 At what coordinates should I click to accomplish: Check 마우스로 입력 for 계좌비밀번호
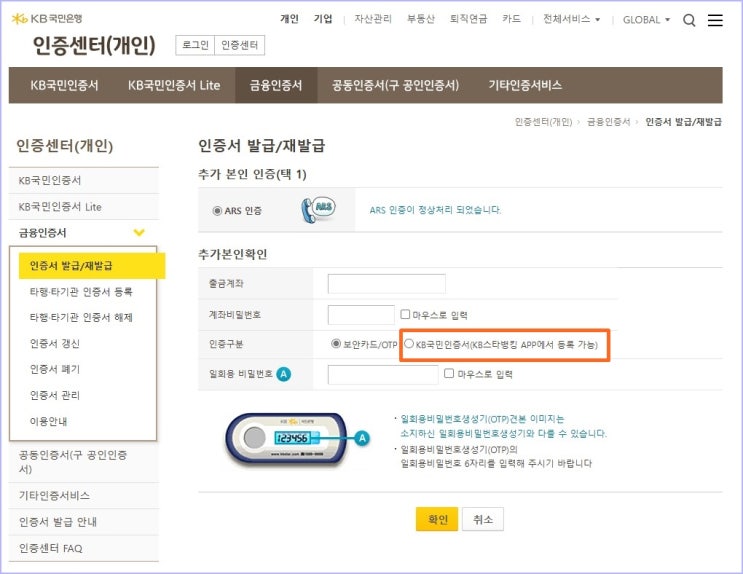click(x=405, y=314)
